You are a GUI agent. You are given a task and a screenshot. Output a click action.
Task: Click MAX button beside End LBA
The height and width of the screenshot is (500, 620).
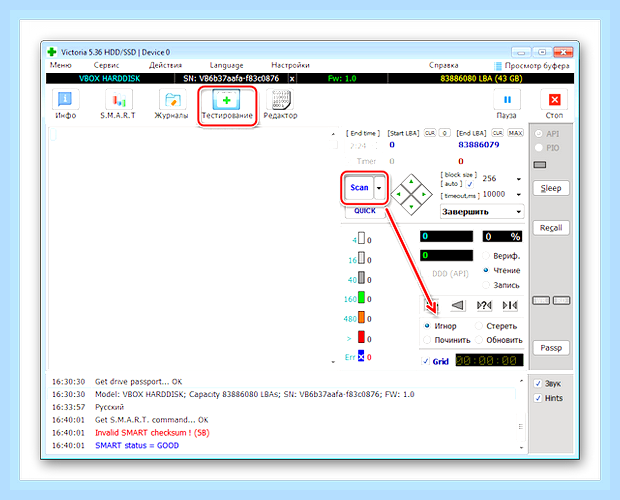click(x=515, y=133)
